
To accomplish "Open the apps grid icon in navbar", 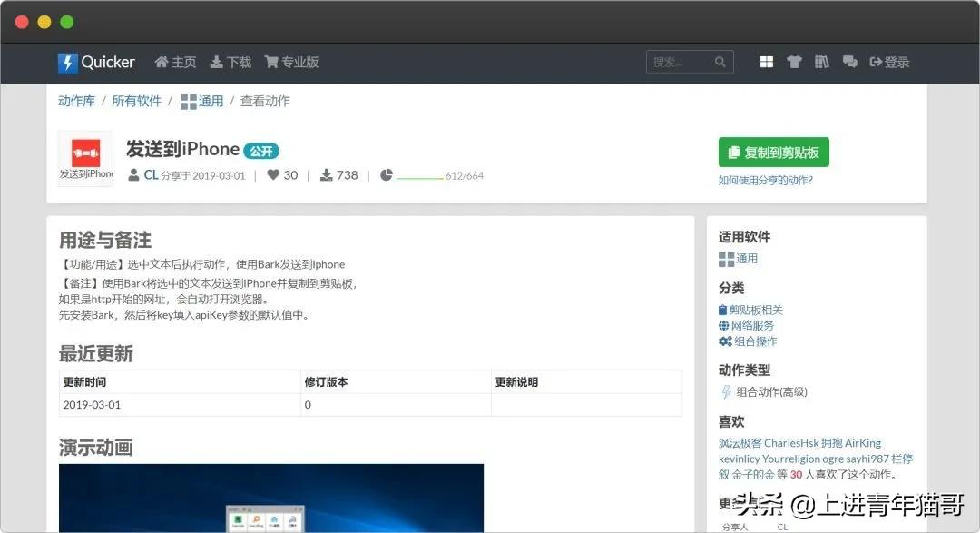I will [766, 62].
